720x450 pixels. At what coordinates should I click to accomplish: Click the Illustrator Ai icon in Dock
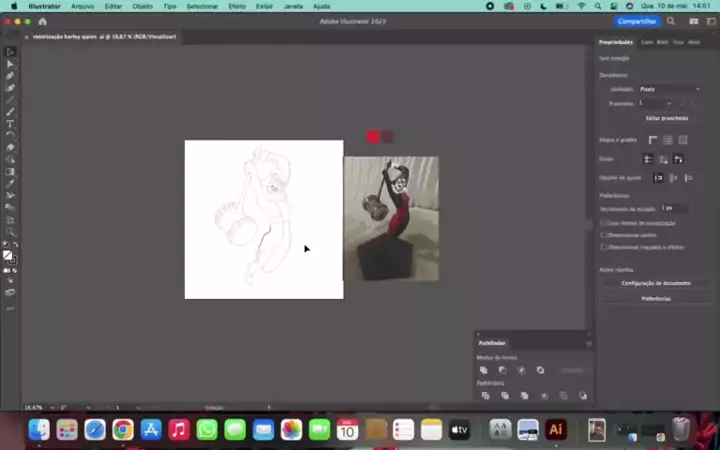pos(556,430)
